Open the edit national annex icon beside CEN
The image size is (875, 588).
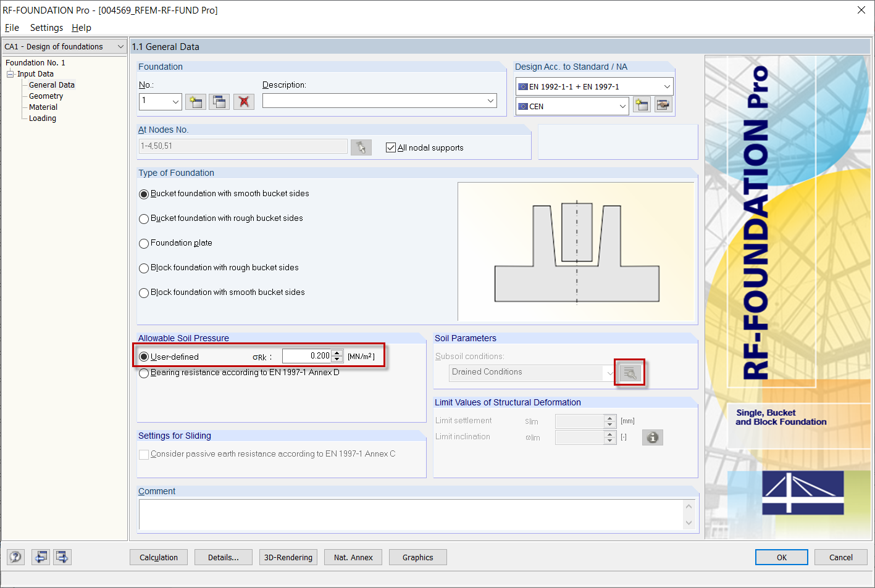click(663, 106)
